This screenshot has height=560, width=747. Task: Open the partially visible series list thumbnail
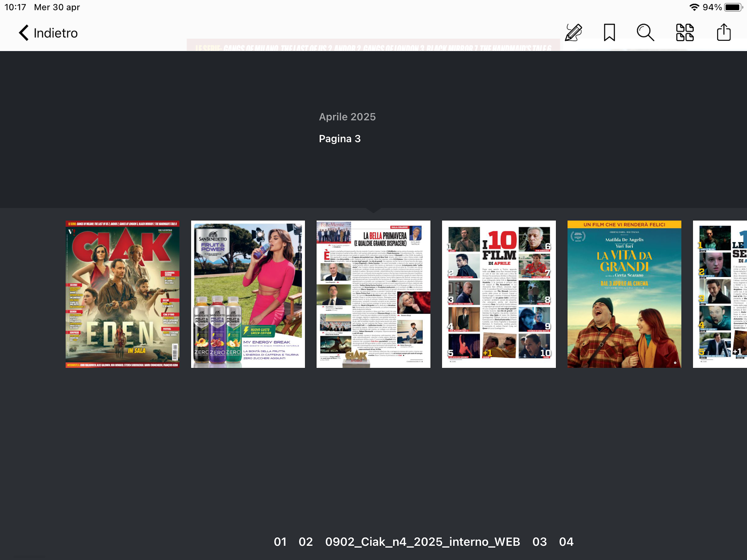click(720, 294)
